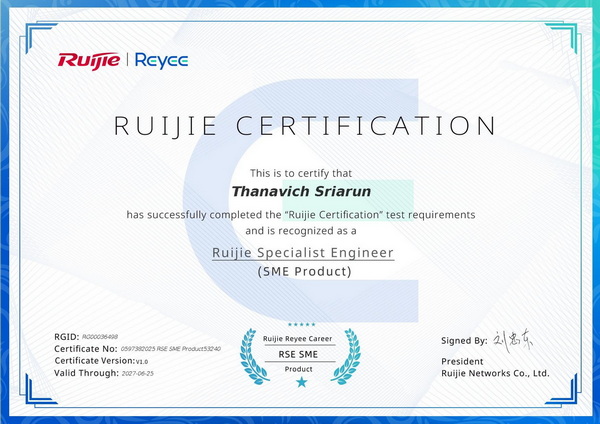Click the "President" title text
The width and height of the screenshot is (600, 424).
[462, 361]
